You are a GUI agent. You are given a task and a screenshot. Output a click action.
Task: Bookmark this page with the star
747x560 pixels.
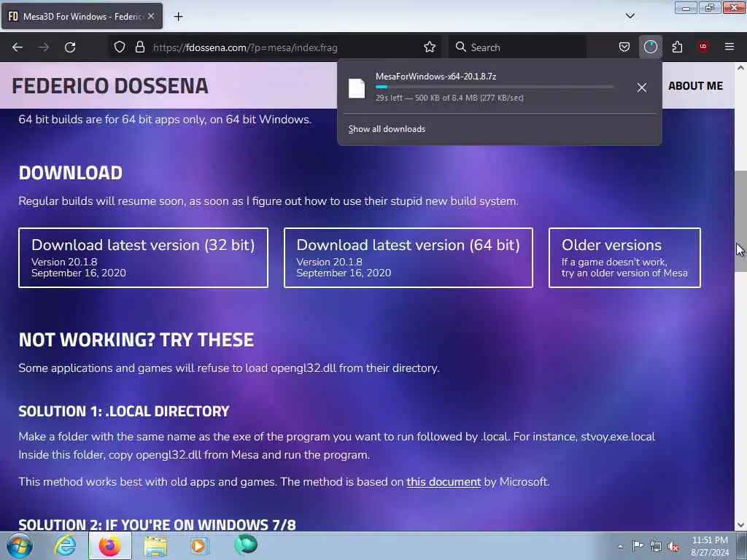[430, 47]
